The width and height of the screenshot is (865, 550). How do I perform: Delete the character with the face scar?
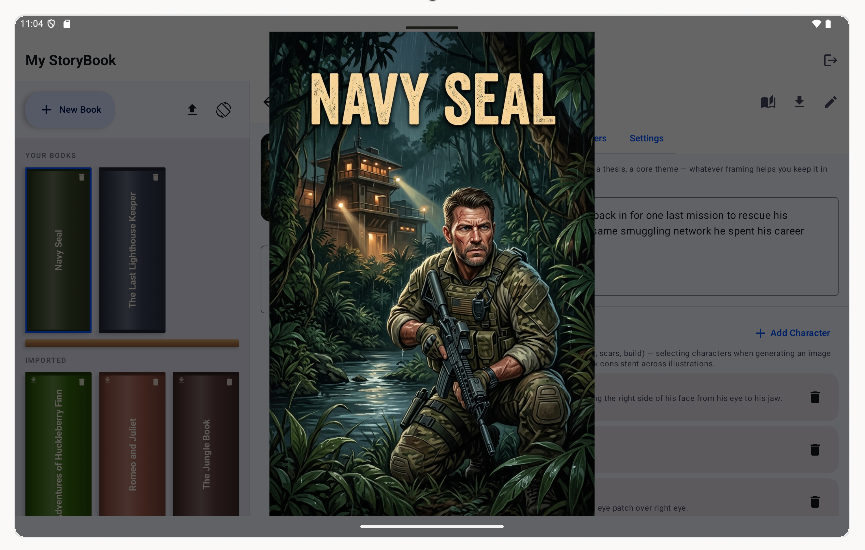pos(815,397)
